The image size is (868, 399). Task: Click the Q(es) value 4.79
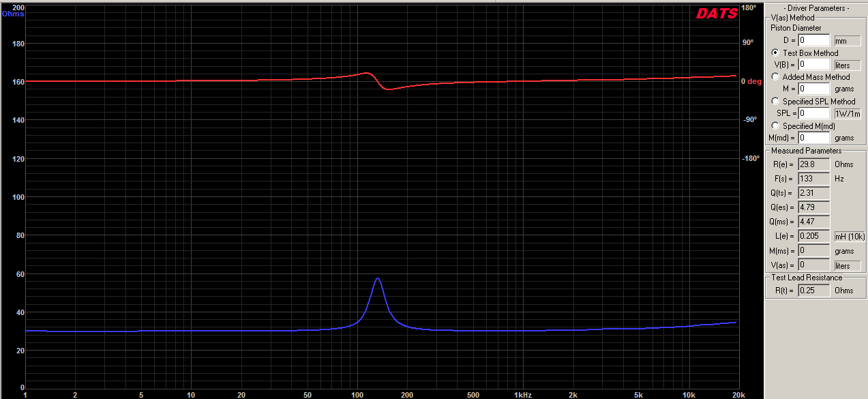click(814, 207)
